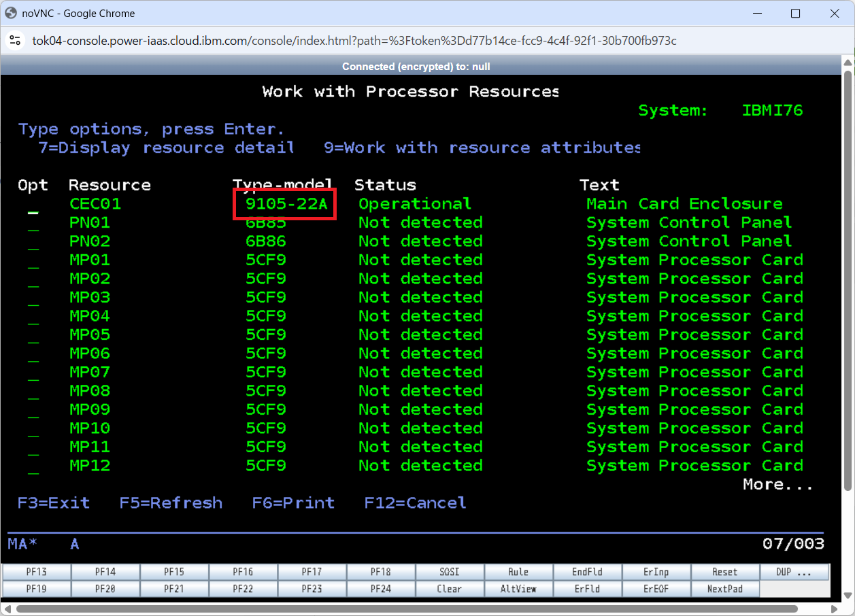Click the EndFld key button
Viewport: 855px width, 616px height.
(587, 572)
